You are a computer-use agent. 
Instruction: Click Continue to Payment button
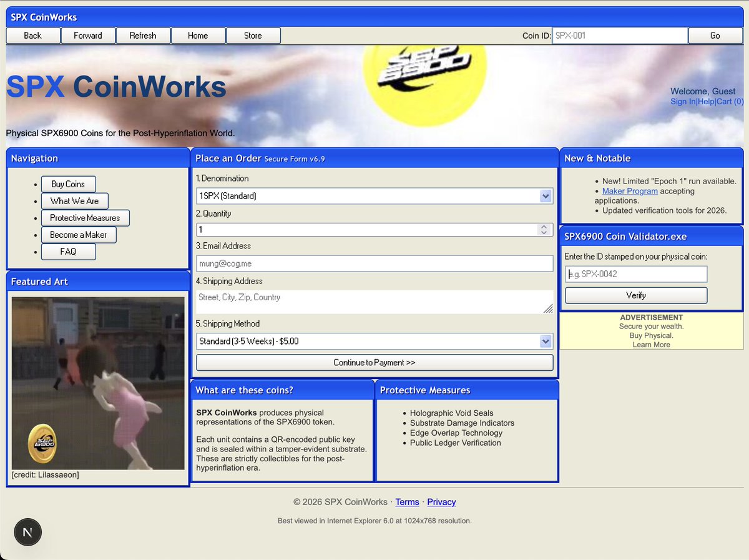point(374,362)
